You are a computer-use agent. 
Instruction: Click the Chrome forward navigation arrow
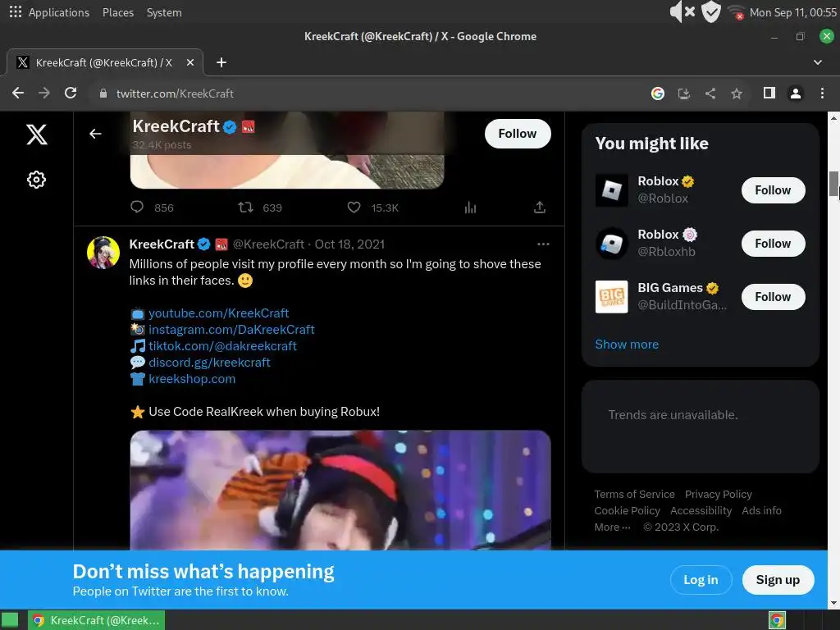[44, 94]
